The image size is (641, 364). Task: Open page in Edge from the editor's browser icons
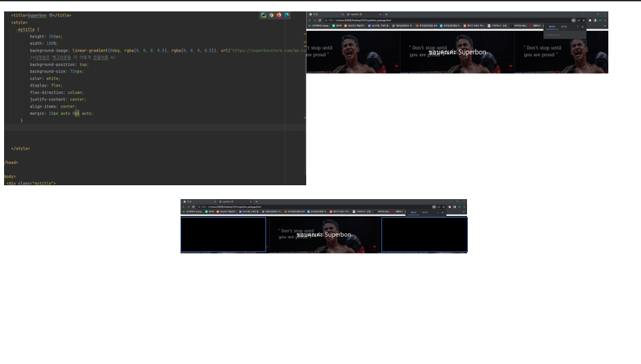click(287, 16)
